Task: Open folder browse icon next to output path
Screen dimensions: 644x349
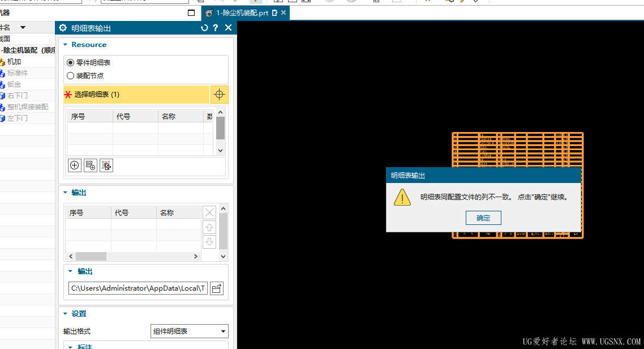Action: [217, 288]
